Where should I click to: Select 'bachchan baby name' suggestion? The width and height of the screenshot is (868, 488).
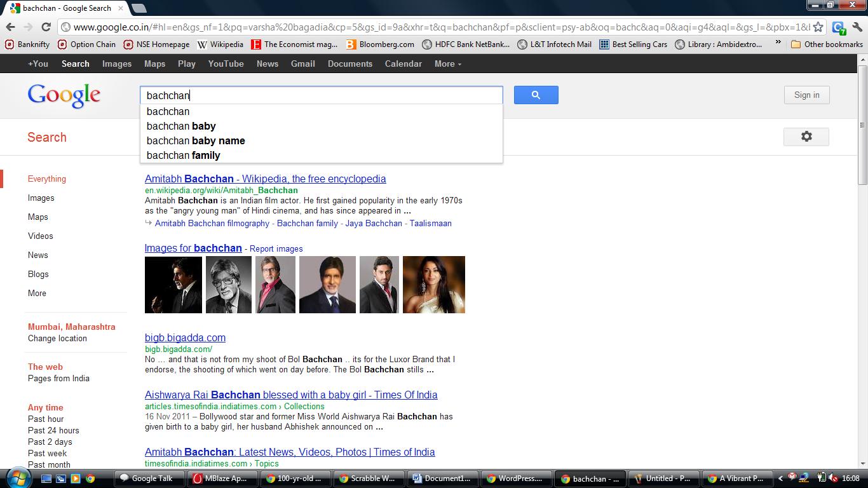(196, 140)
